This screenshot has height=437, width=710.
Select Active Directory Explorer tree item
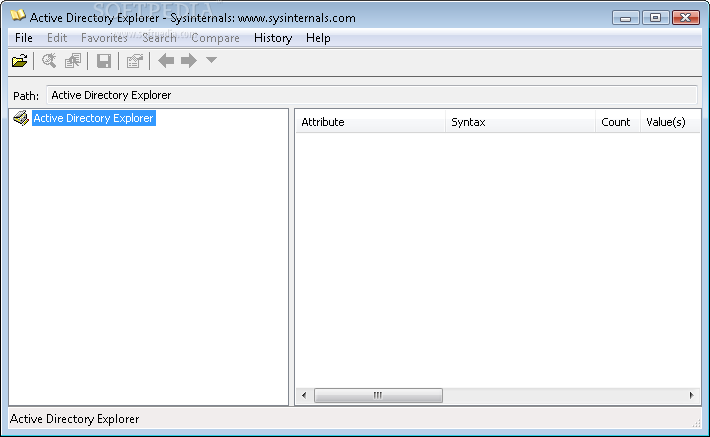[94, 118]
